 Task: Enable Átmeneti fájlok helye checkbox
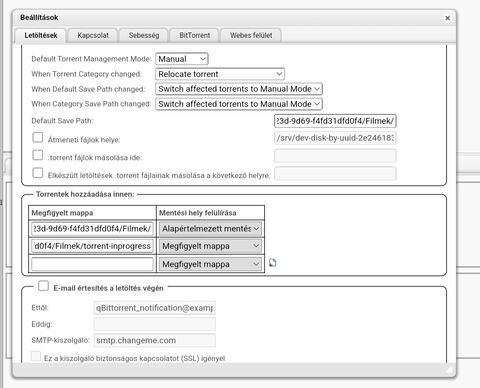[x=38, y=137]
